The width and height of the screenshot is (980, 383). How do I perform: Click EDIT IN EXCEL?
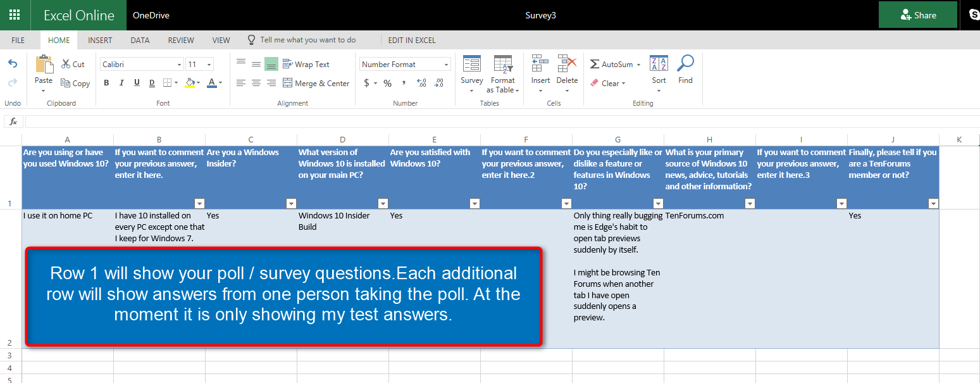tap(412, 40)
